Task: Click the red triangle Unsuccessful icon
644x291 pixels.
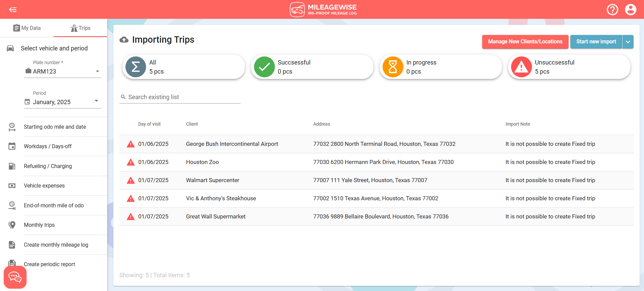Action: (x=521, y=67)
